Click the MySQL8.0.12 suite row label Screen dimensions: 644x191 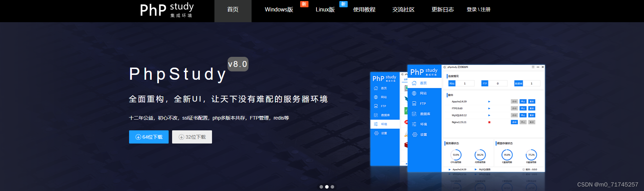459,115
